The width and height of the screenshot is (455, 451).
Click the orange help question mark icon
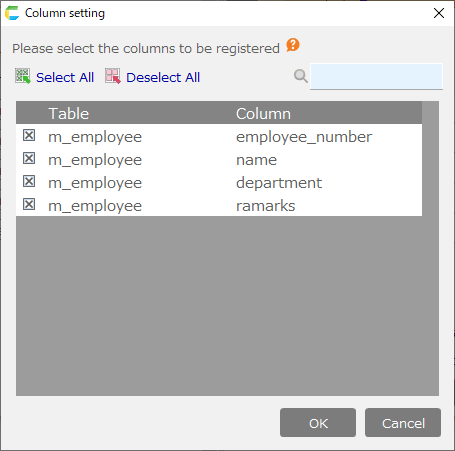(x=293, y=45)
